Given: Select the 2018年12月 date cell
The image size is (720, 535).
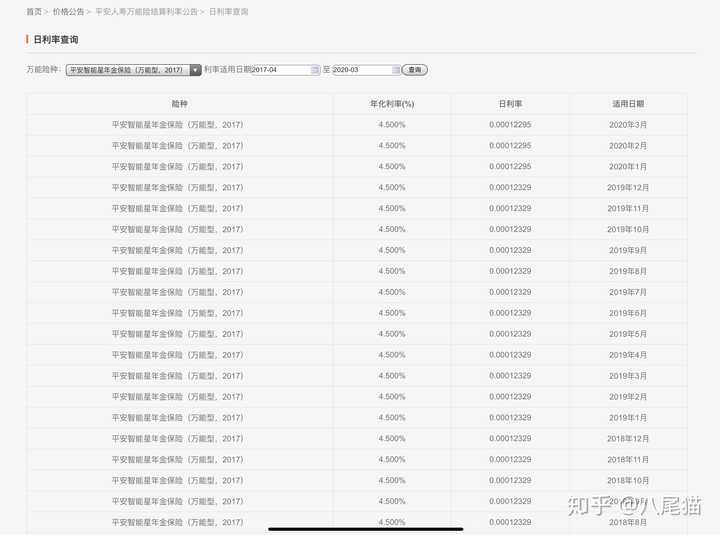Looking at the screenshot, I should pos(628,439).
